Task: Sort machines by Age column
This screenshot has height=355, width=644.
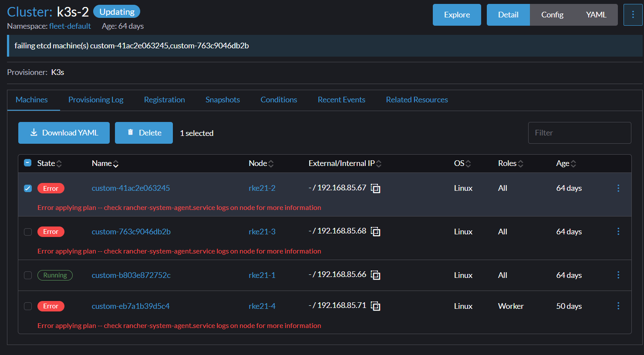Action: tap(566, 163)
